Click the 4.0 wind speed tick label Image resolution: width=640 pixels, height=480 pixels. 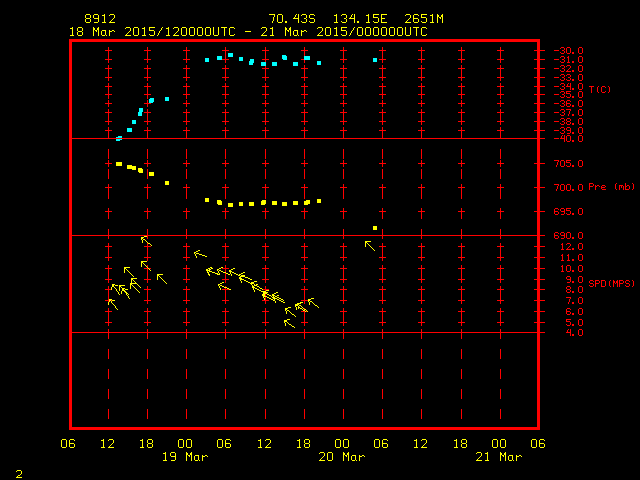pyautogui.click(x=575, y=333)
